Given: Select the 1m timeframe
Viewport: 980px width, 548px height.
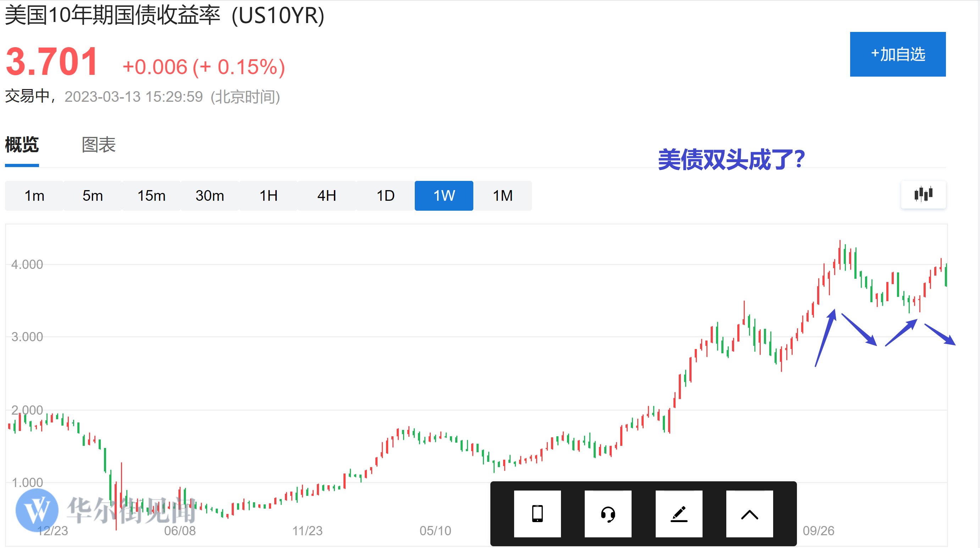Looking at the screenshot, I should click(34, 195).
